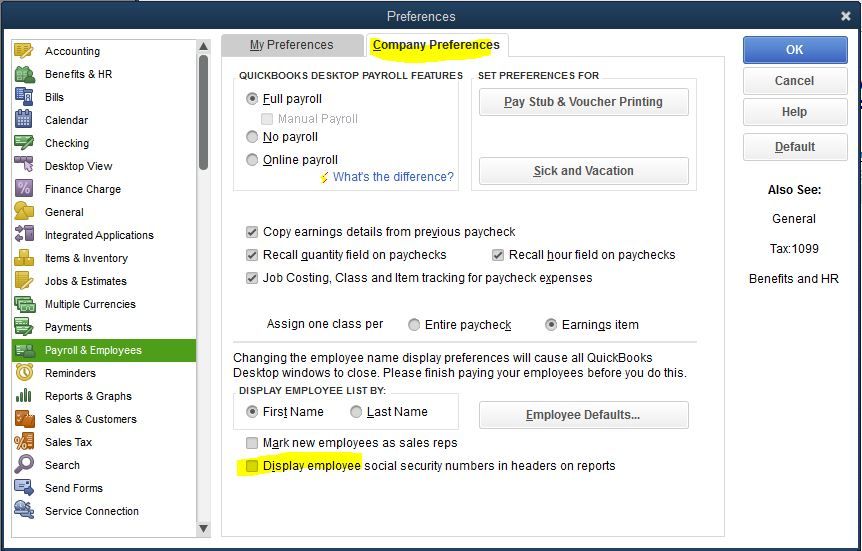Click the Items & Inventory boxes icon
Image resolution: width=862 pixels, height=551 pixels.
24,257
